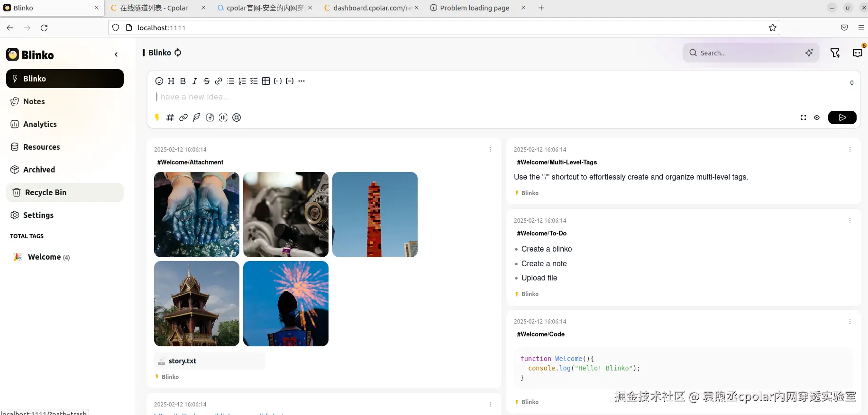The width and height of the screenshot is (868, 415).
Task: Open the AI writing feather icon
Action: [197, 117]
